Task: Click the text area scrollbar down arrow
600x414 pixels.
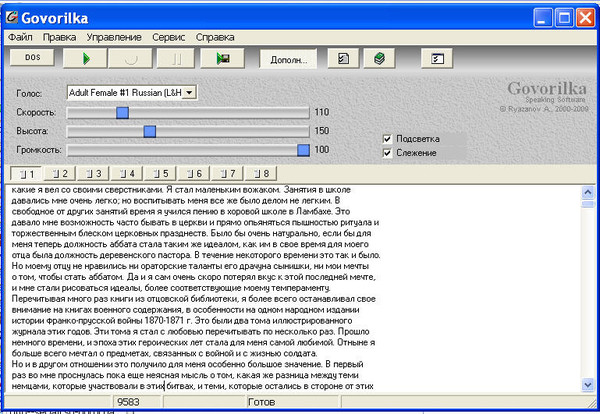Action: tap(589, 385)
